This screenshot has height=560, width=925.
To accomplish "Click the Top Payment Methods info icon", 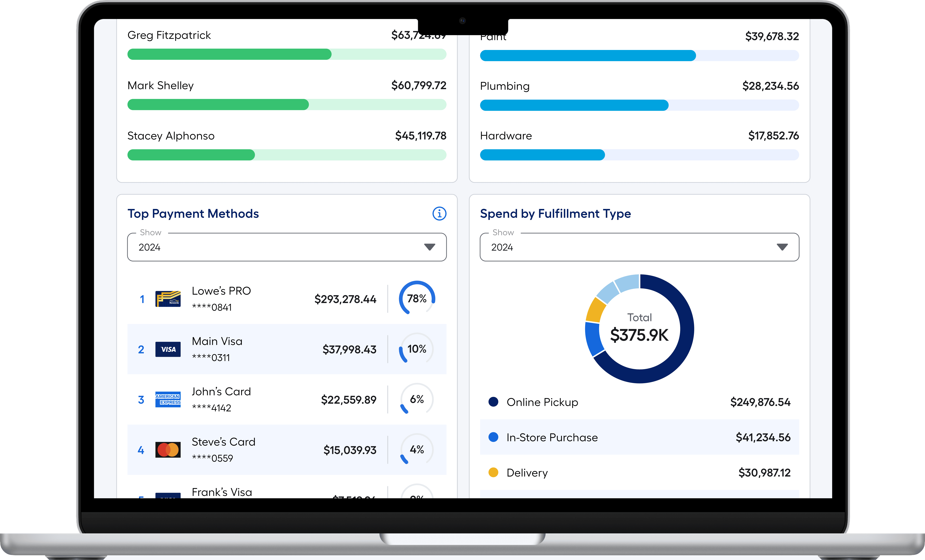I will click(x=439, y=213).
